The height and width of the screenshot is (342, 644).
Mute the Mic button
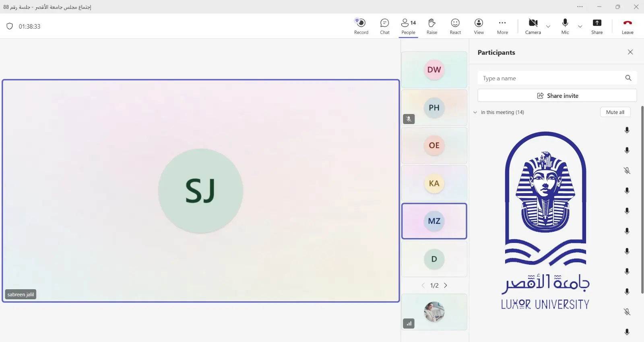[x=565, y=27]
